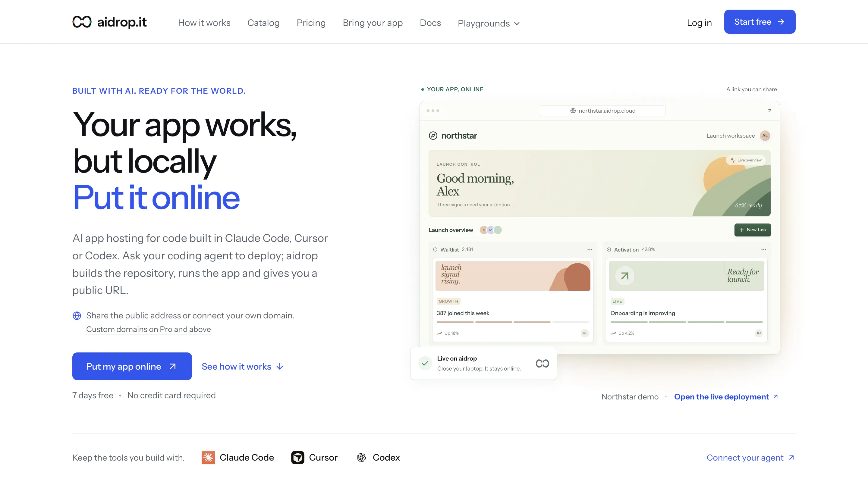Viewport: 868px width, 488px height.
Task: Click the Onboarding is improving progress bar
Action: 686,322
